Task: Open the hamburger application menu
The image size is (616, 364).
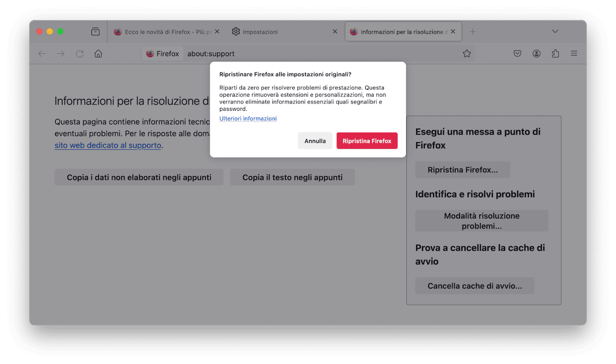Action: [x=574, y=54]
